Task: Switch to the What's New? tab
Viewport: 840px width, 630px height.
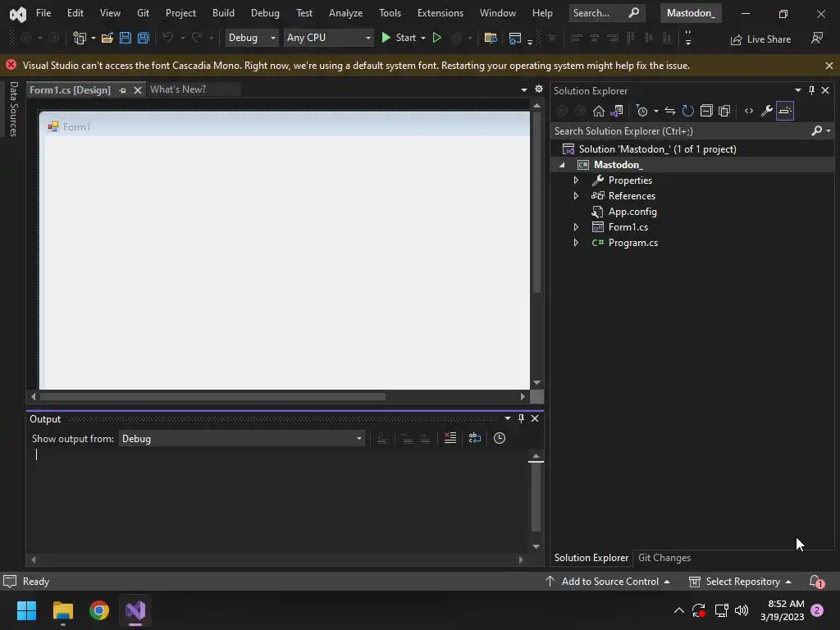Action: 178,89
